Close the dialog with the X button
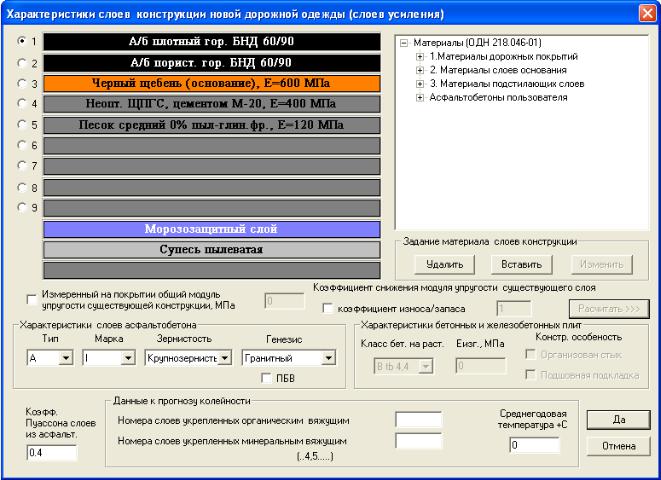 [x=647, y=13]
